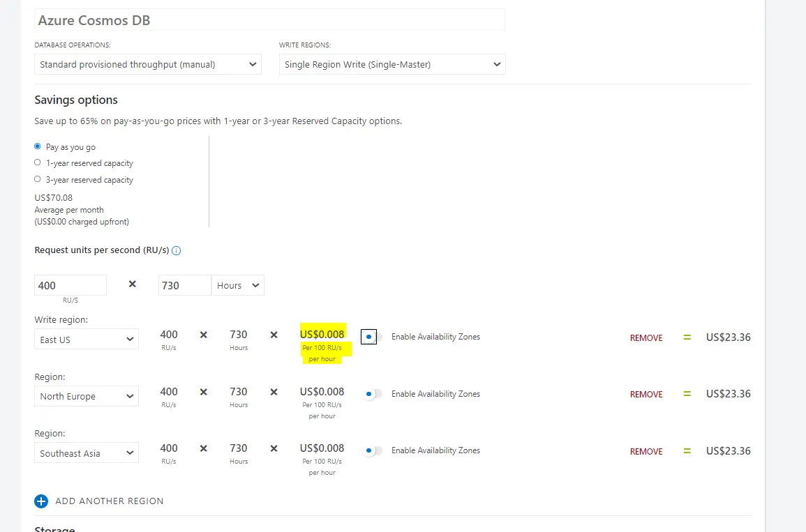Screen dimensions: 806x532
Task: Click the US$23.36 total for Southeast Asia
Action: [729, 451]
